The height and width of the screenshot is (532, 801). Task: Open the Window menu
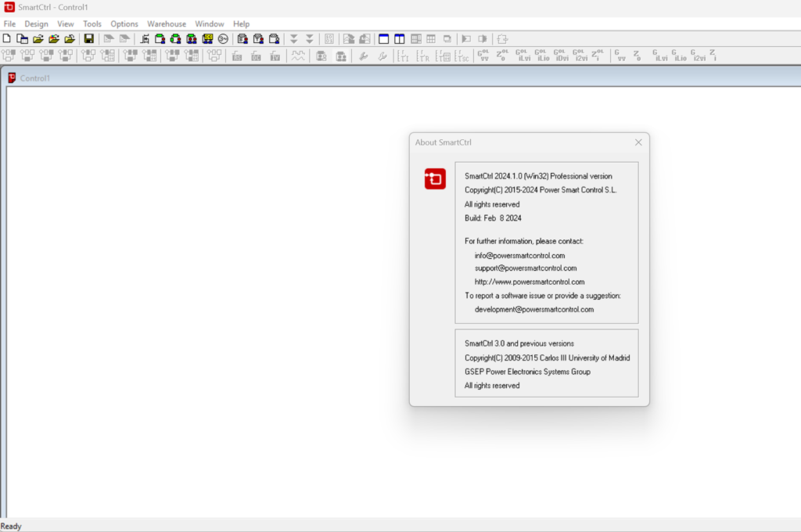pyautogui.click(x=210, y=24)
